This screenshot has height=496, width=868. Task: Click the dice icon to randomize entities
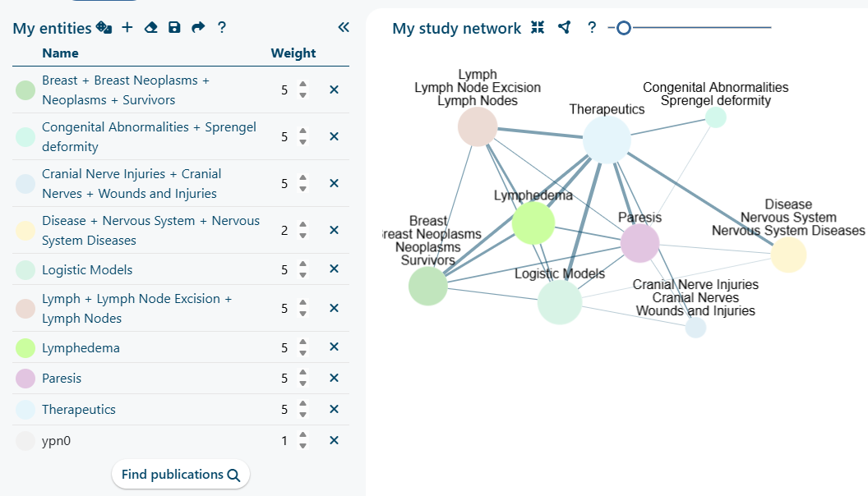[x=104, y=28]
